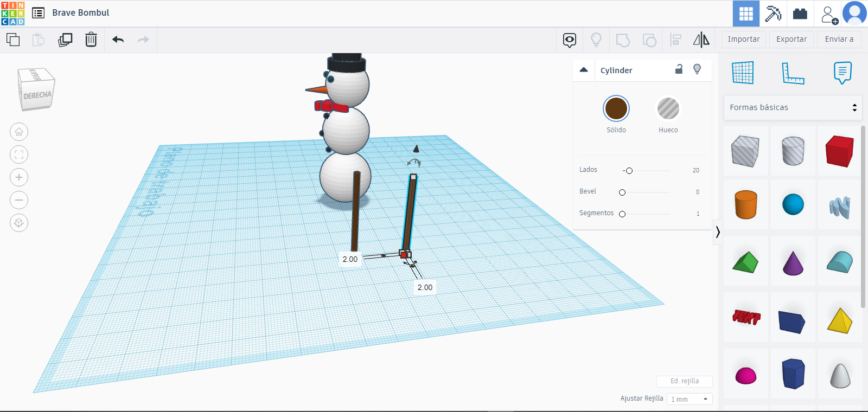This screenshot has width=868, height=412.
Task: Pick the red text shape
Action: tap(745, 318)
